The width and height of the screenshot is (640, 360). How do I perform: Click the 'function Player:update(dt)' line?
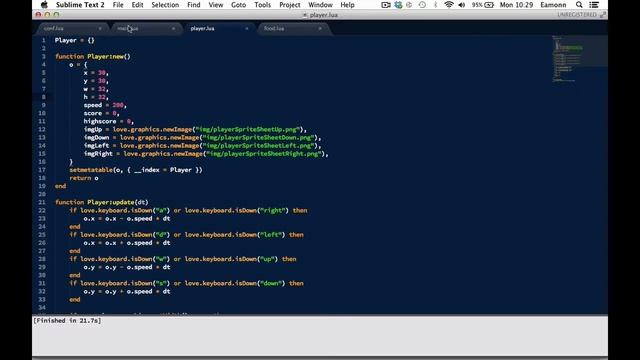102,202
